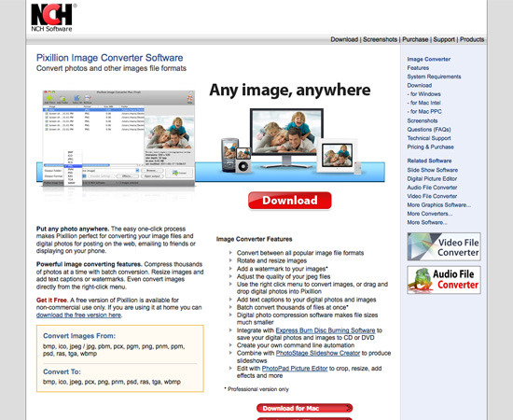This screenshot has height=420, width=513.
Task: Open the Download top menu link
Action: [344, 39]
